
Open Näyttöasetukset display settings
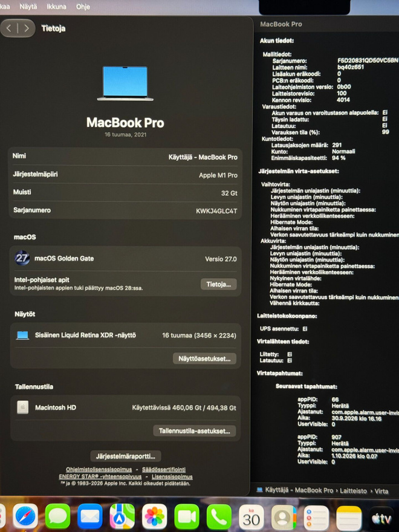(204, 358)
